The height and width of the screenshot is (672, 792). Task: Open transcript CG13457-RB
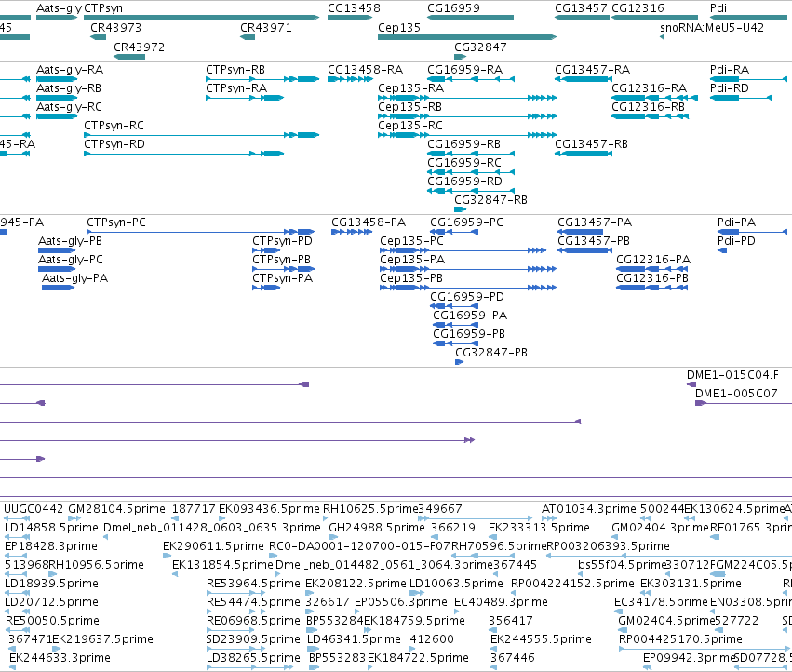tap(592, 144)
